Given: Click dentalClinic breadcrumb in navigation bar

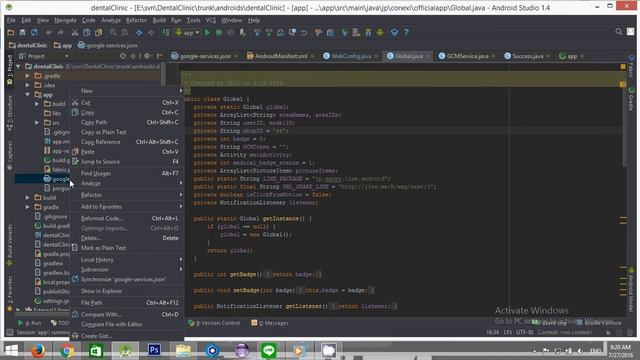Looking at the screenshot, I should (29, 45).
